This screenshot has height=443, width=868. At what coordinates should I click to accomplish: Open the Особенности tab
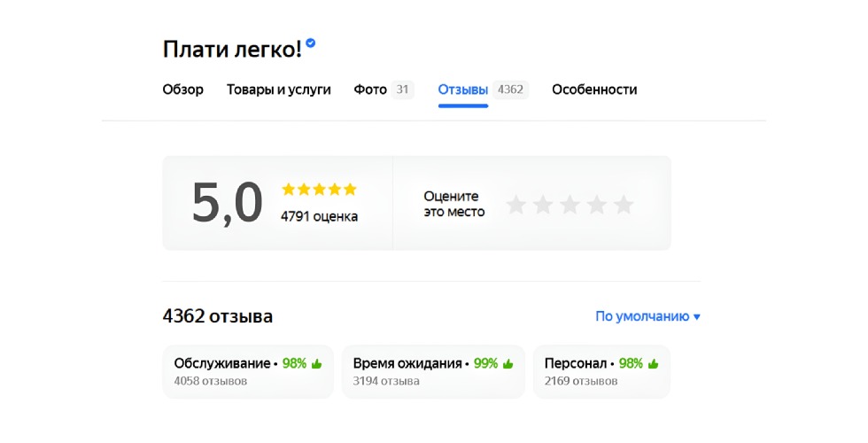594,89
